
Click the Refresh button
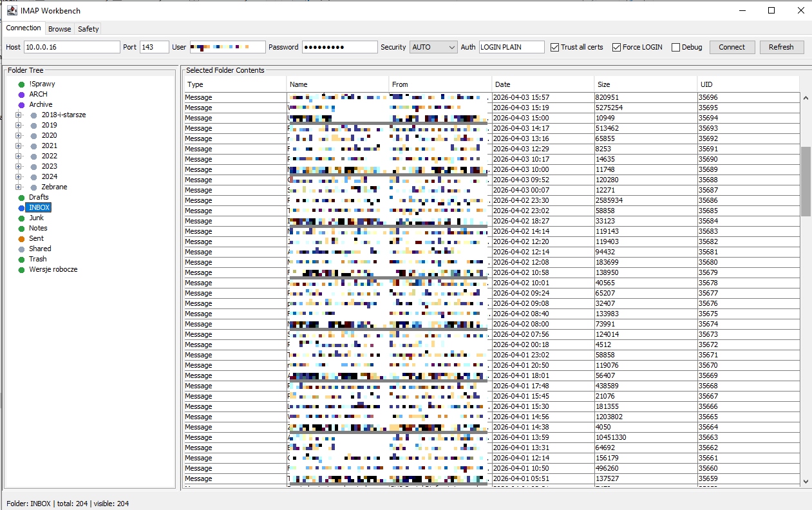[781, 47]
